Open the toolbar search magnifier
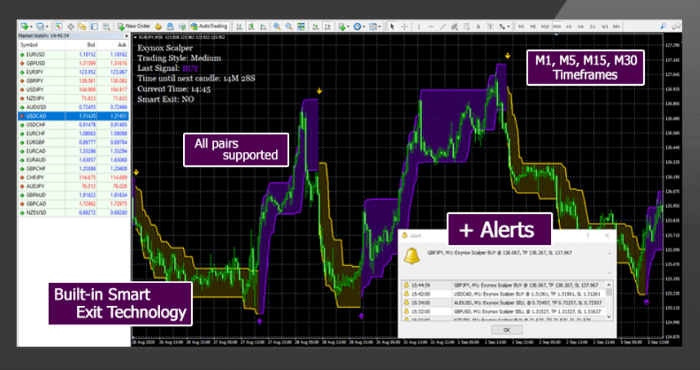Screen dimensions: 700x370 tap(663, 26)
